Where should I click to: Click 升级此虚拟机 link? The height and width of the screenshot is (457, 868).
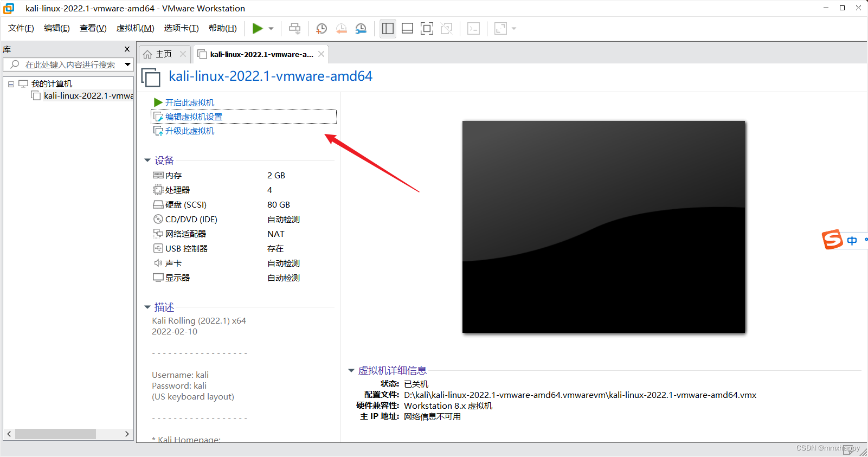tap(189, 131)
